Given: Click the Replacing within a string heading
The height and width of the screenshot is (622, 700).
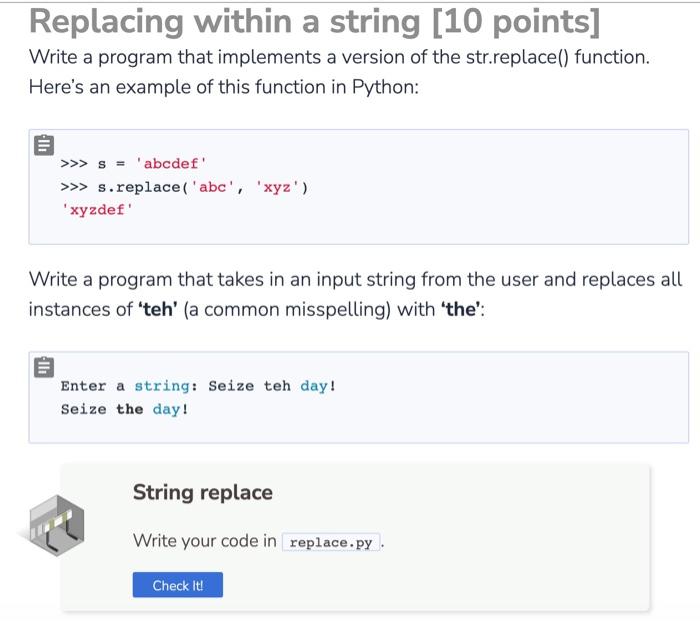Looking at the screenshot, I should (x=315, y=21).
